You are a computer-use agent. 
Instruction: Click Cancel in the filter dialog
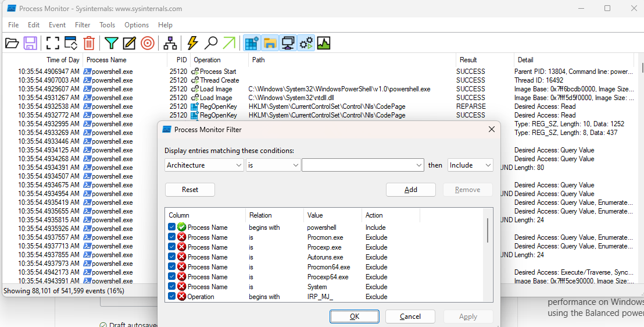(410, 317)
